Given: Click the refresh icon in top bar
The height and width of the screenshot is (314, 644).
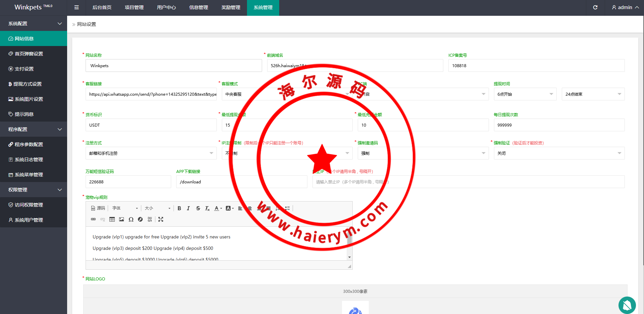Looking at the screenshot, I should click(595, 7).
